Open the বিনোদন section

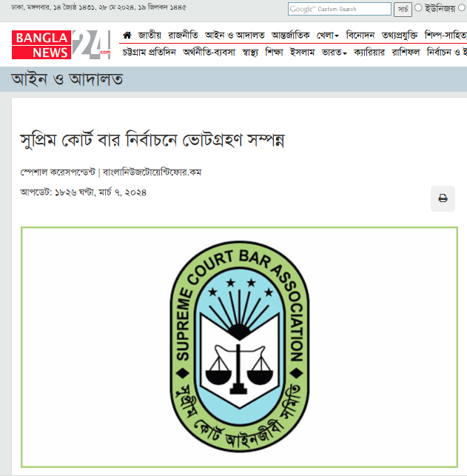coord(360,36)
